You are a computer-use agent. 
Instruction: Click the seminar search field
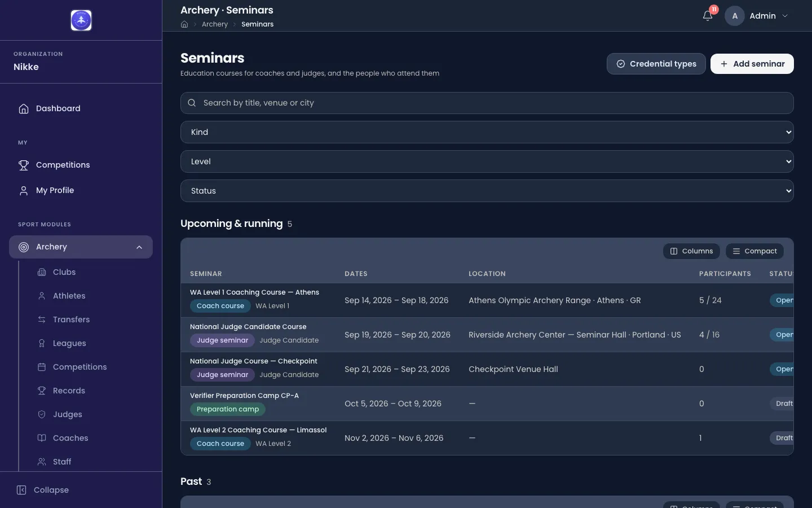[487, 103]
